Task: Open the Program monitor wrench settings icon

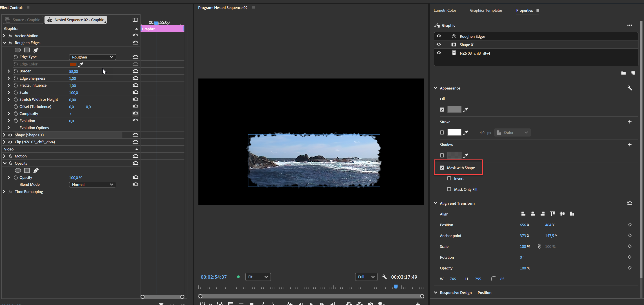Action: (384, 277)
